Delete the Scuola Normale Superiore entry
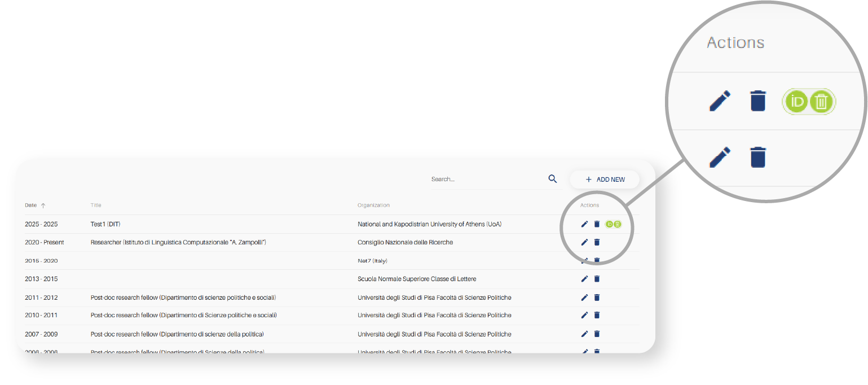This screenshot has height=385, width=868. point(597,279)
